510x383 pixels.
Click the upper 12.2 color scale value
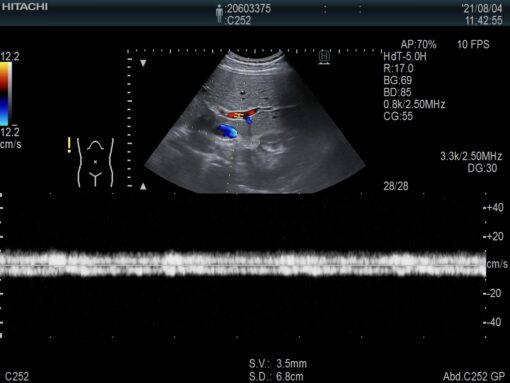[10, 56]
